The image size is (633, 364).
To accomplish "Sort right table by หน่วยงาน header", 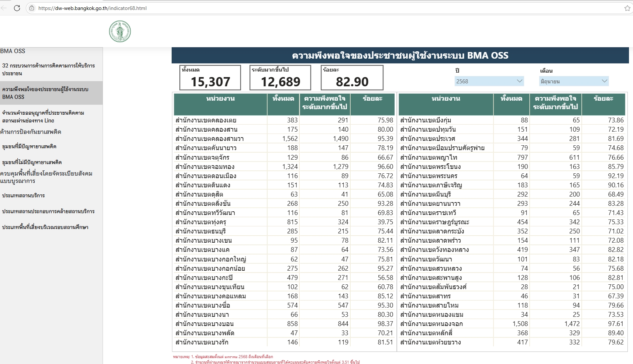I will pyautogui.click(x=445, y=104).
